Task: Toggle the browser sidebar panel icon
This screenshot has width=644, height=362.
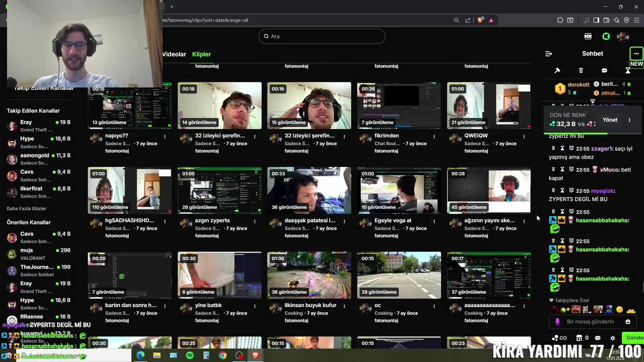Action: 596,20
